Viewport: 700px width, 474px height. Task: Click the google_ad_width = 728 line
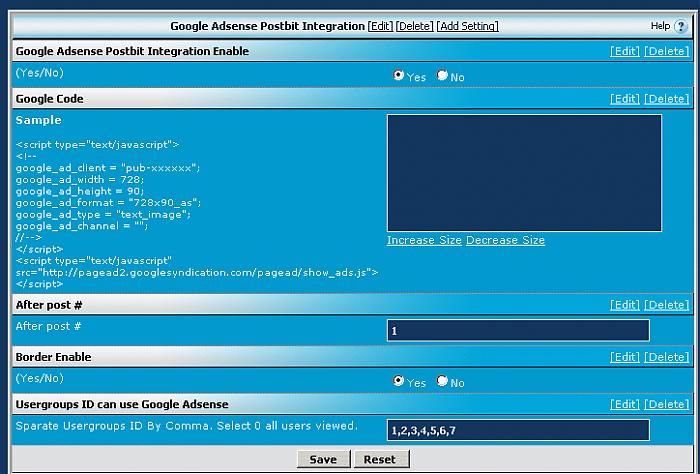click(x=80, y=179)
